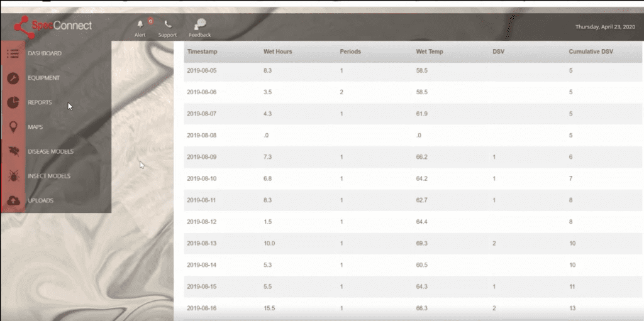Click the Insect Models bug icon
Viewport: 644px width, 321px height.
[x=13, y=176]
